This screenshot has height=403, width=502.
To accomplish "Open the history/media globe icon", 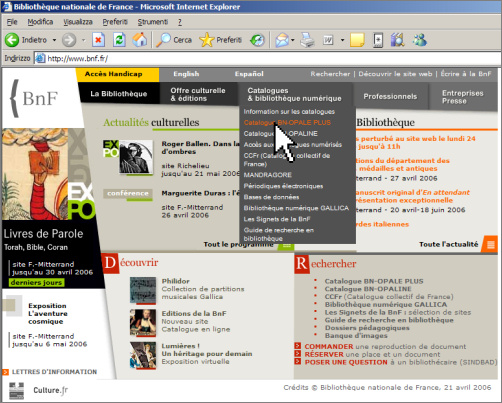I will point(257,40).
